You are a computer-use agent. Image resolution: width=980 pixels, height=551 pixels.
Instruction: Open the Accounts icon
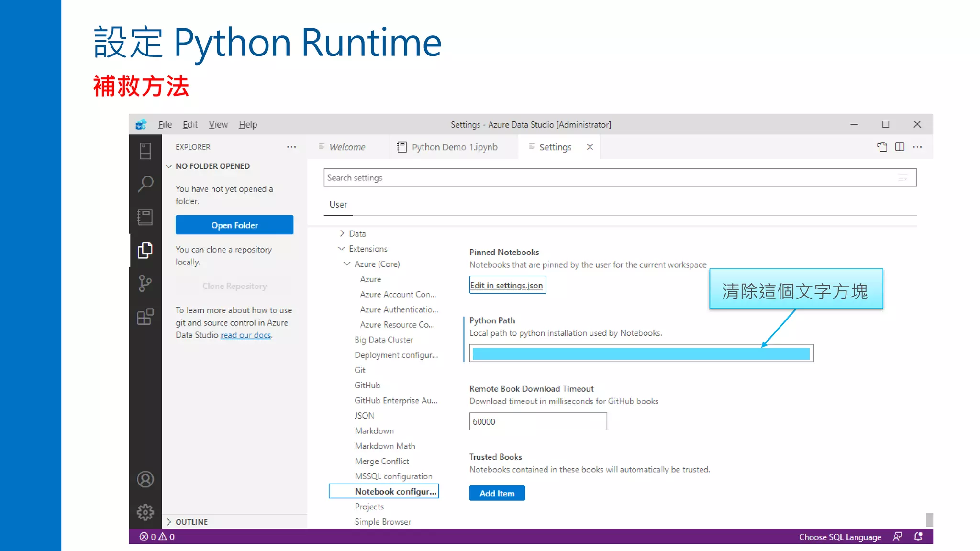pos(145,479)
